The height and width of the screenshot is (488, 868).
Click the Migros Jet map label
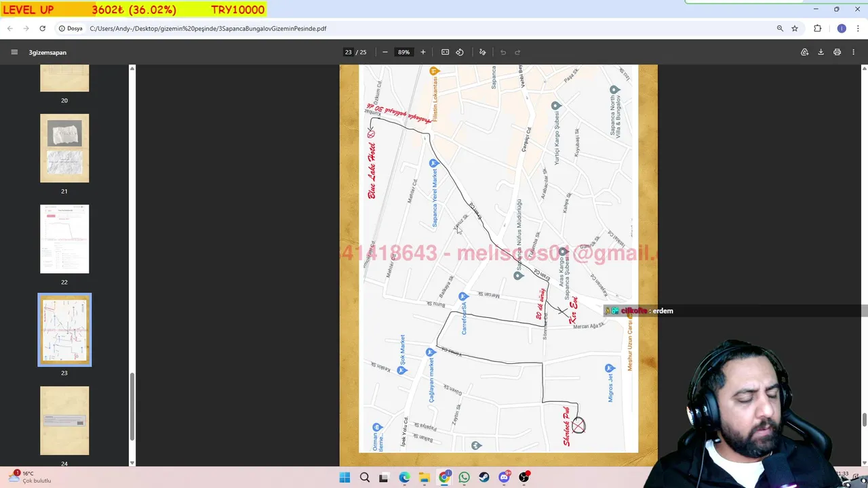pos(610,387)
